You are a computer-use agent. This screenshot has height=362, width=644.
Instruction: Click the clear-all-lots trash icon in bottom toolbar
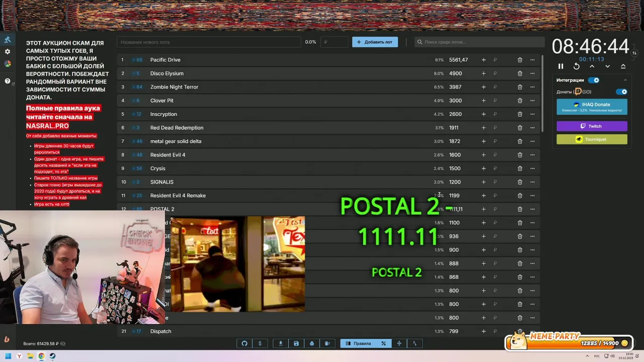point(328,343)
